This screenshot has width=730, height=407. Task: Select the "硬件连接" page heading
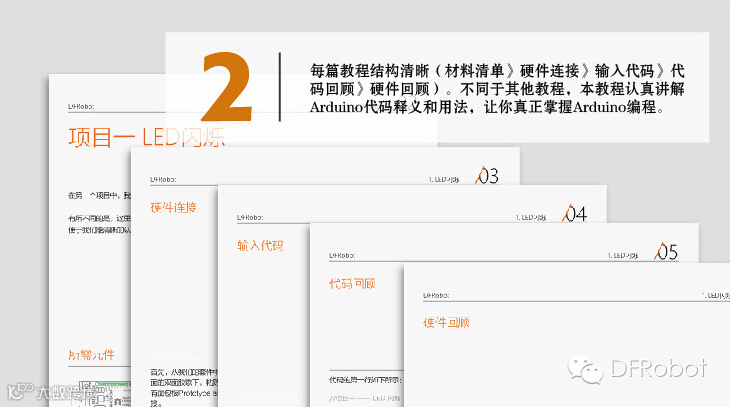pos(173,207)
